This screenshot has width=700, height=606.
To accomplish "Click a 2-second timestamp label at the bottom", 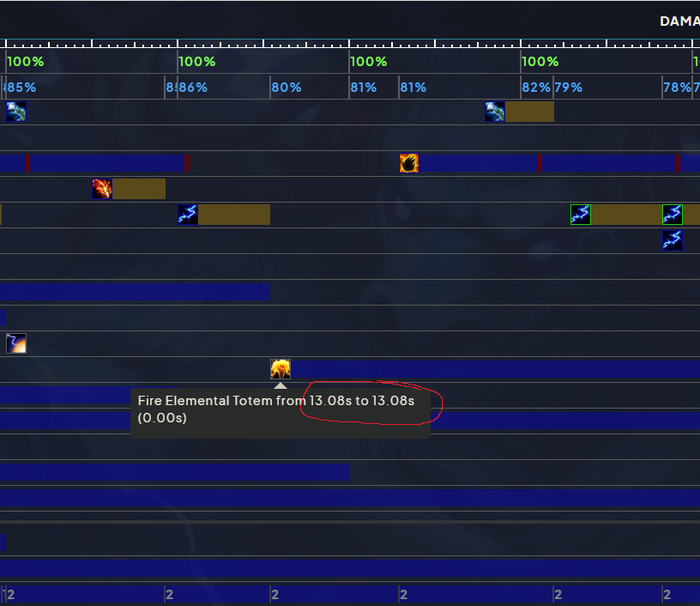I will [169, 594].
